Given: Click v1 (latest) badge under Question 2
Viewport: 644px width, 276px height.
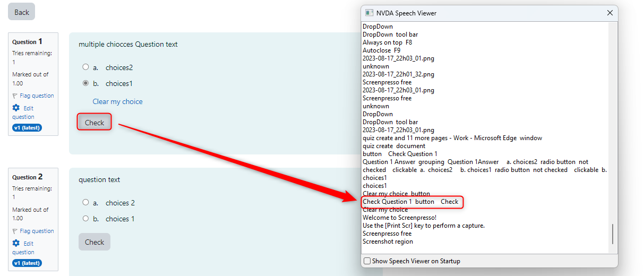Looking at the screenshot, I should [27, 263].
